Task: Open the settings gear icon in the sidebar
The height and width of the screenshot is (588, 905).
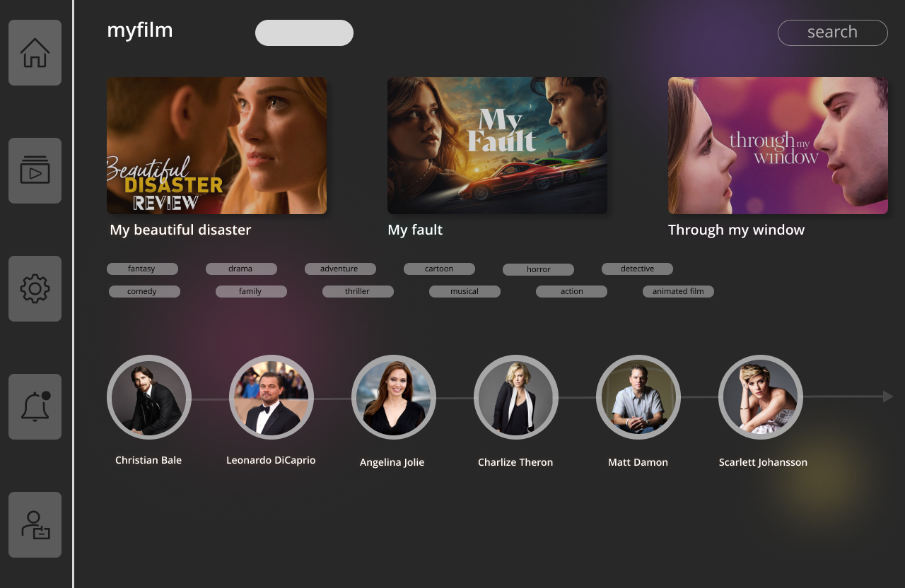Action: pos(35,288)
